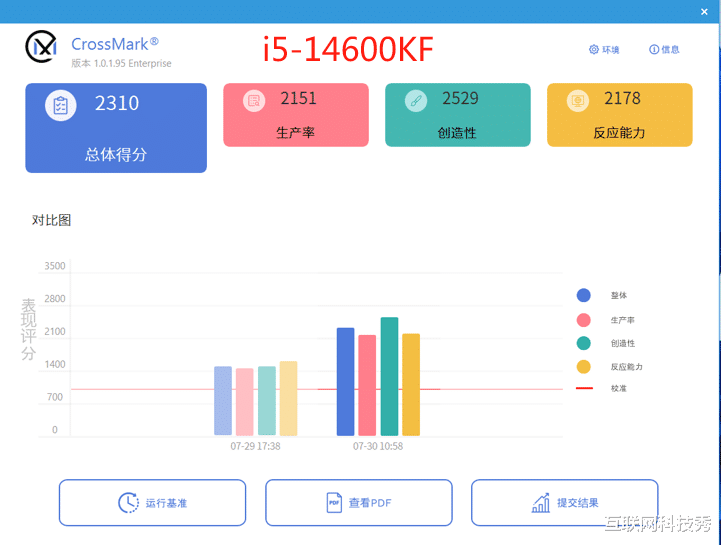
Task: Click the 700 axis label
Action: [55, 397]
